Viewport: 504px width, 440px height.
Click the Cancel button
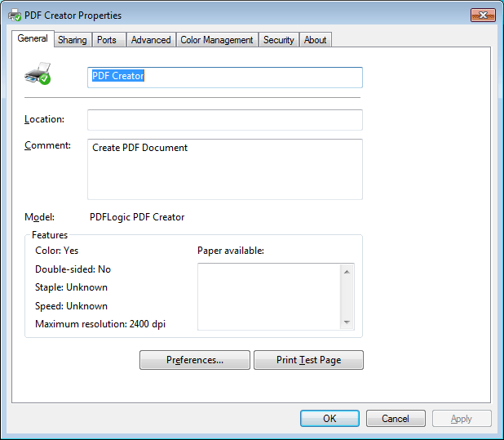tap(396, 419)
